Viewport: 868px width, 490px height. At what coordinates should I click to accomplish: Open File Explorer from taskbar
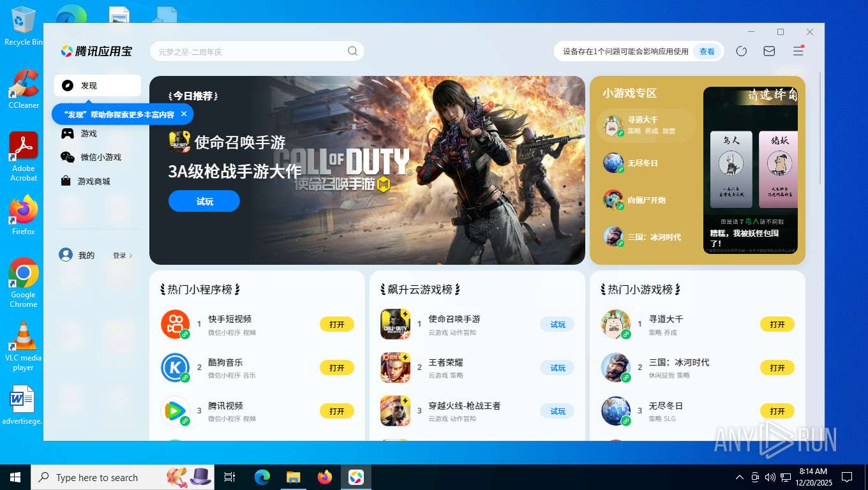tap(293, 477)
